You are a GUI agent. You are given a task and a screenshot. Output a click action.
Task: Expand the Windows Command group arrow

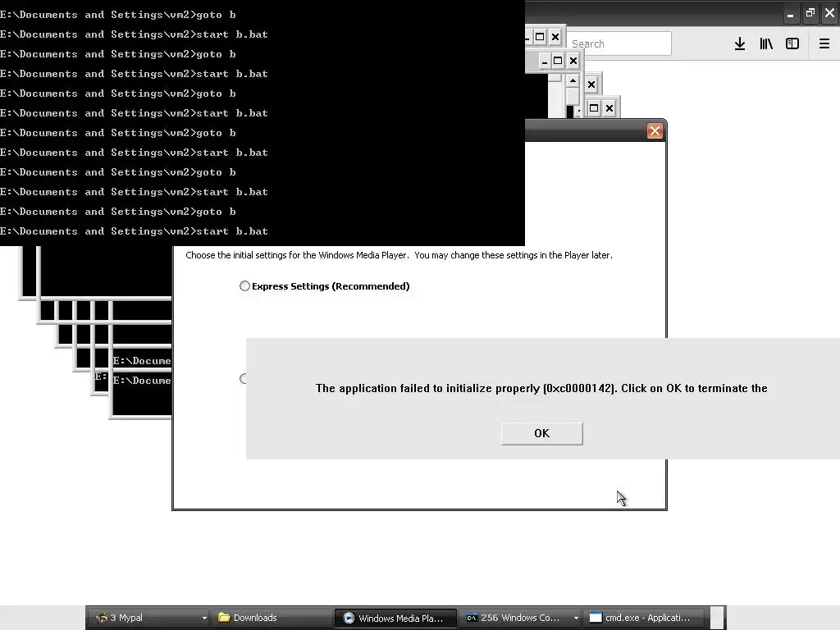point(576,619)
